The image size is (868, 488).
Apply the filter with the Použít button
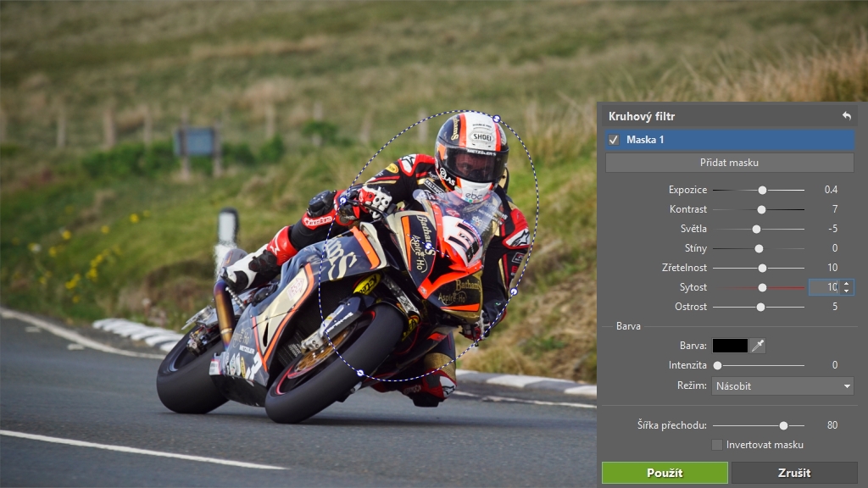665,473
